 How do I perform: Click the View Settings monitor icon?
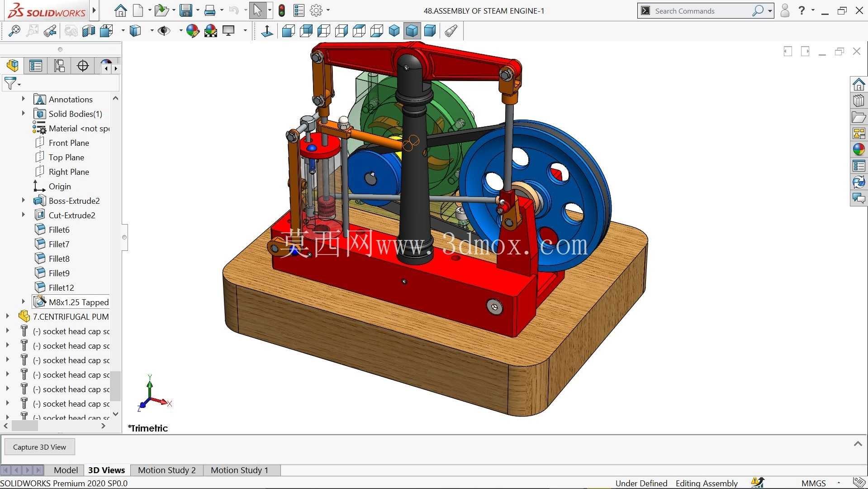229,31
